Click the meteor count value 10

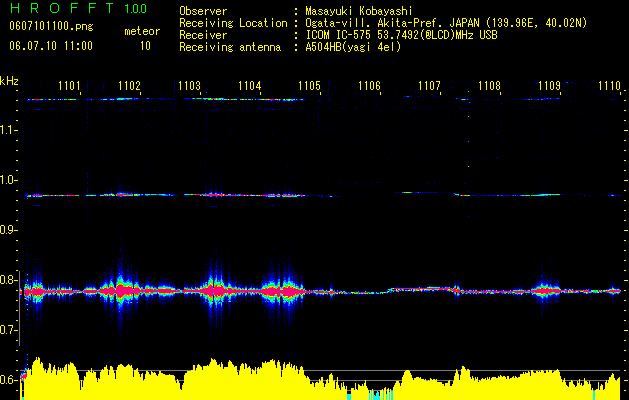[145, 46]
